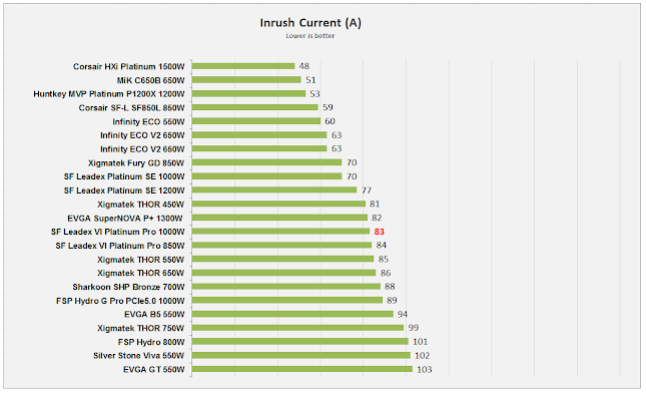Click the MiK C650B 650W label
The width and height of the screenshot is (646, 400).
point(151,80)
